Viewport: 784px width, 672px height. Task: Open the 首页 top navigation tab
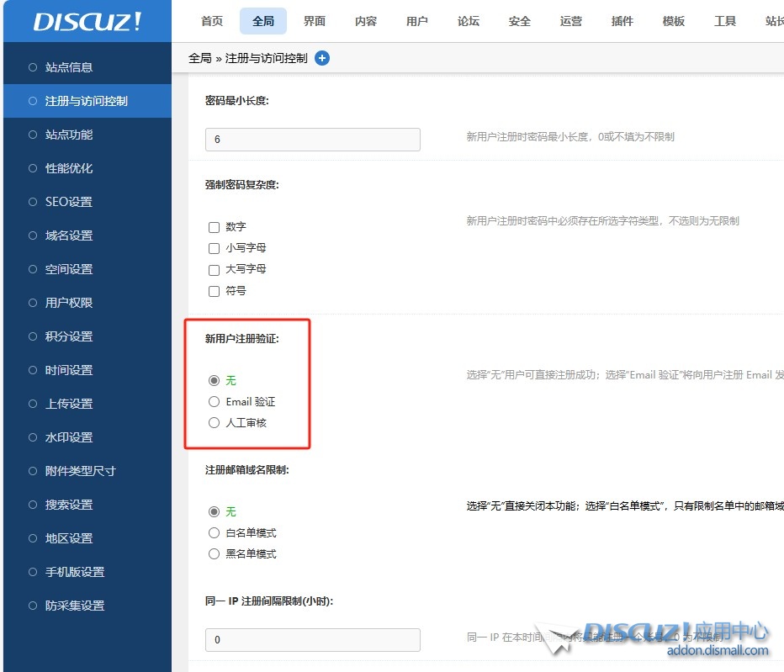click(212, 21)
